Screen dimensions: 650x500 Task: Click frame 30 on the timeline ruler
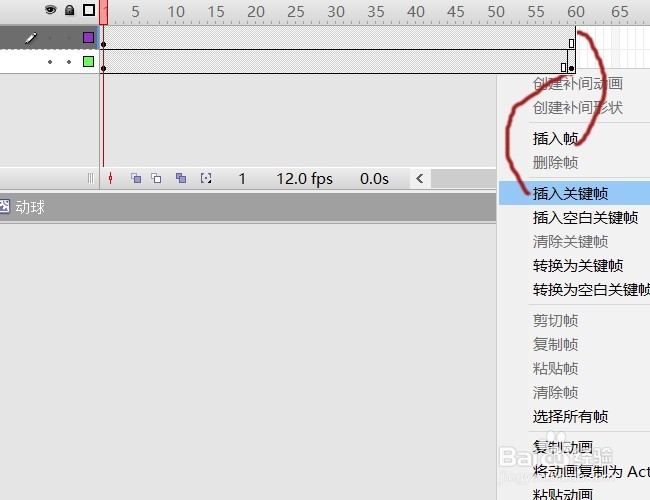(x=336, y=12)
